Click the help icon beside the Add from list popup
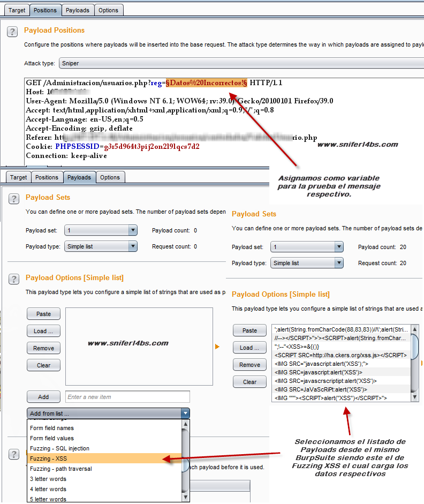The image size is (424, 504). coord(14,455)
